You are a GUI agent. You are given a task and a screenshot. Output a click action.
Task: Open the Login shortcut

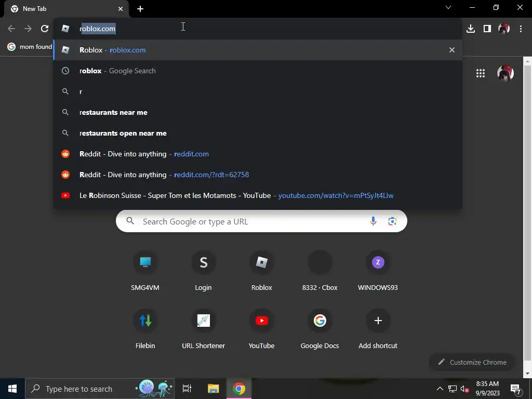[203, 271]
